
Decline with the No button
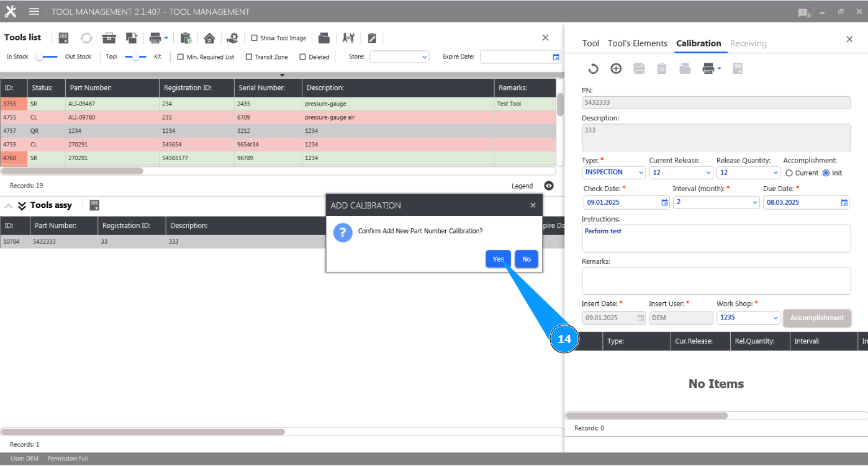[527, 259]
